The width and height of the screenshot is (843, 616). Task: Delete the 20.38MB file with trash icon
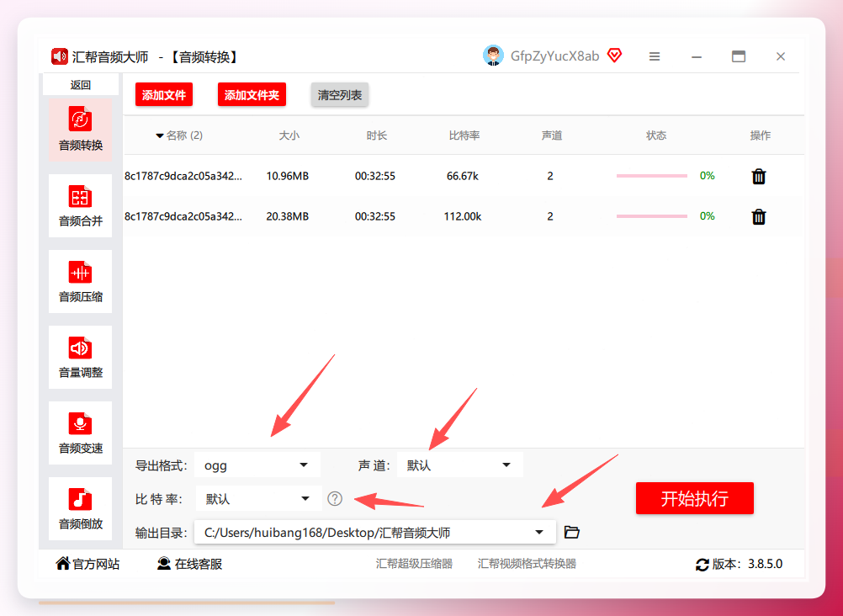759,216
